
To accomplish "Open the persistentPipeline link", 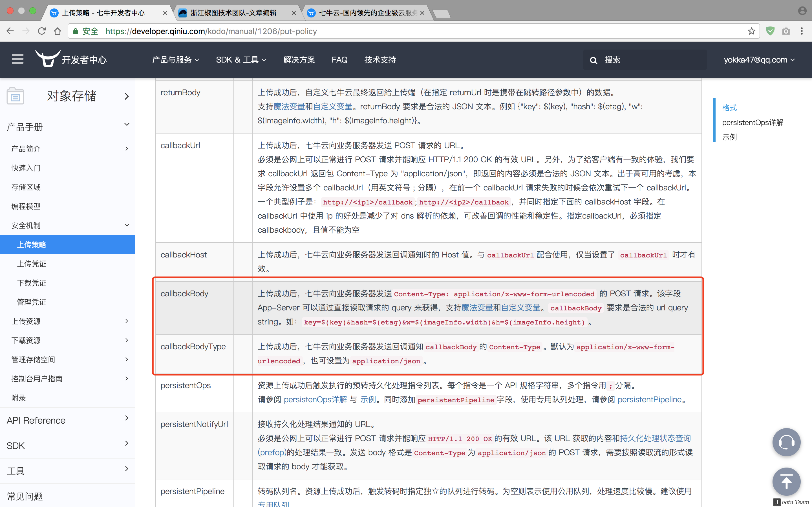I will pos(649,399).
